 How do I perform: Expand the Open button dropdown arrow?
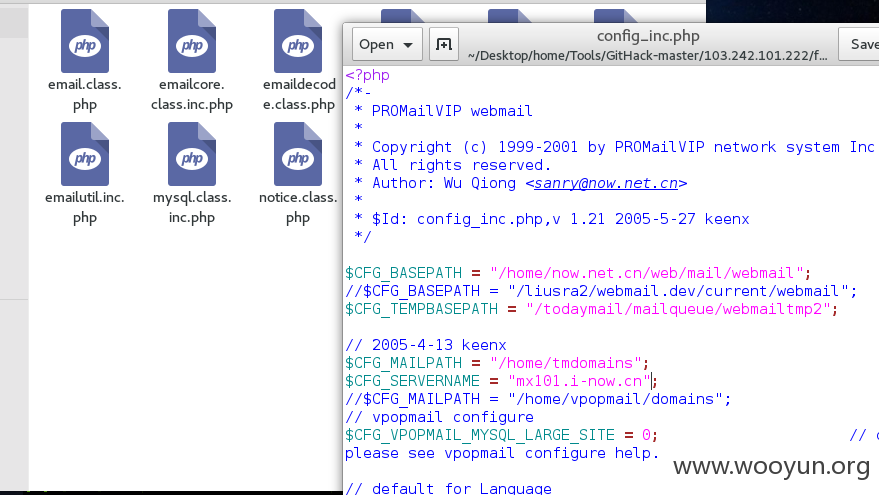(x=408, y=45)
